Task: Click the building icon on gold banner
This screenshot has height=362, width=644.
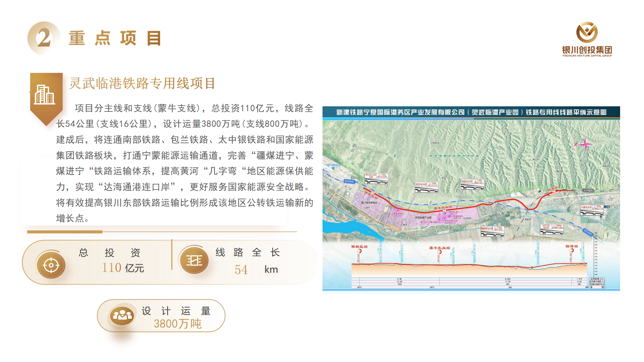Action: [45, 95]
